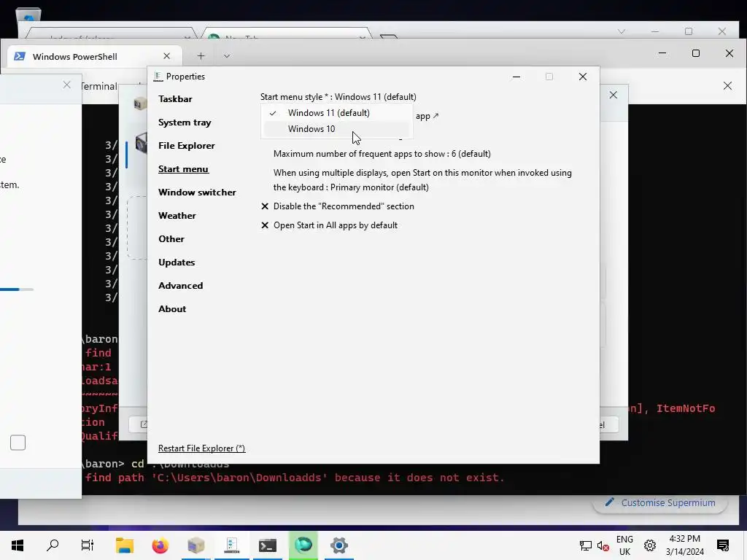Open browser tab list chevron
The height and width of the screenshot is (560, 747).
pos(622,31)
